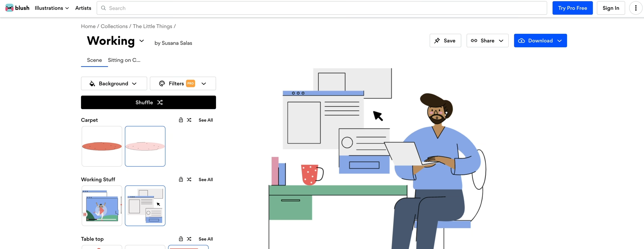Viewport: 644px width, 249px height.
Task: Open the Illustrations menu
Action: coord(52,8)
